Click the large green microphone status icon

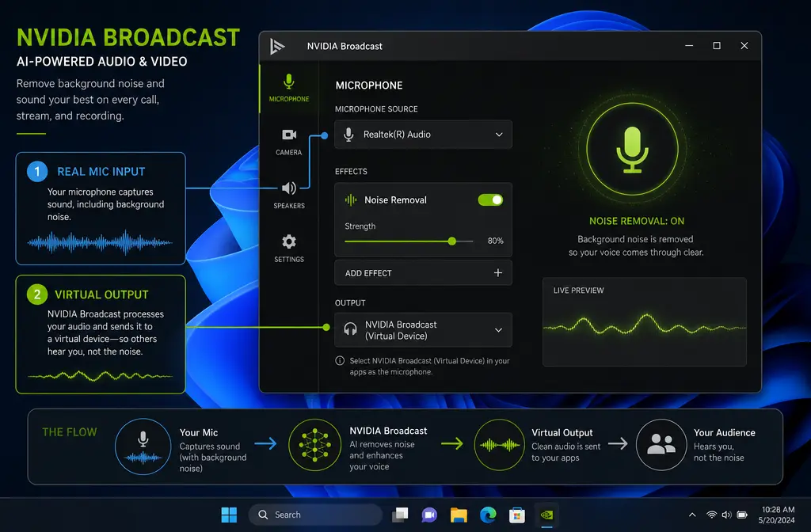click(632, 149)
